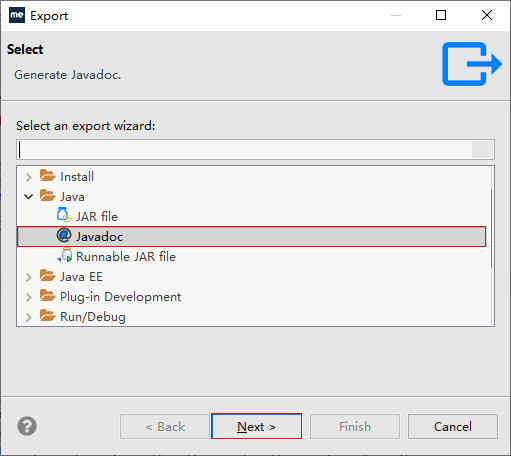Viewport: 511px width, 456px height.
Task: Click the MyEclipse logo in title bar
Action: click(17, 15)
